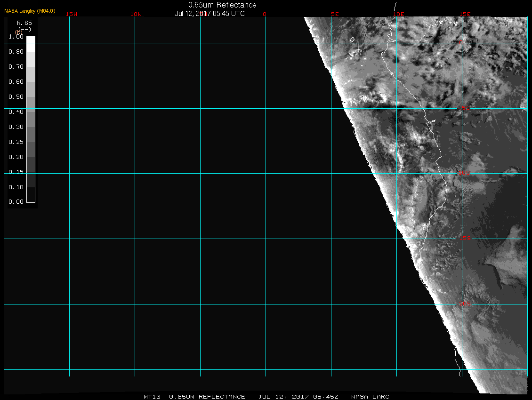
Task: Click the 0.80 colorbar value label
Action: pos(16,52)
